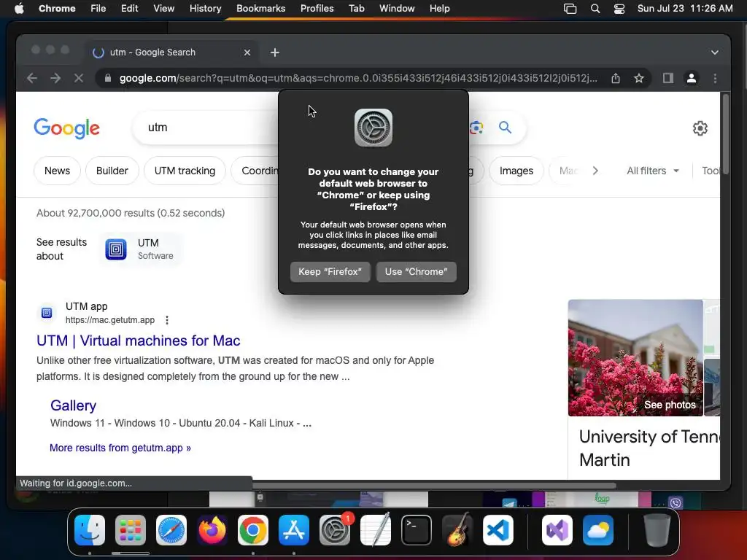
Task: Click the Google logo
Action: coord(66,128)
